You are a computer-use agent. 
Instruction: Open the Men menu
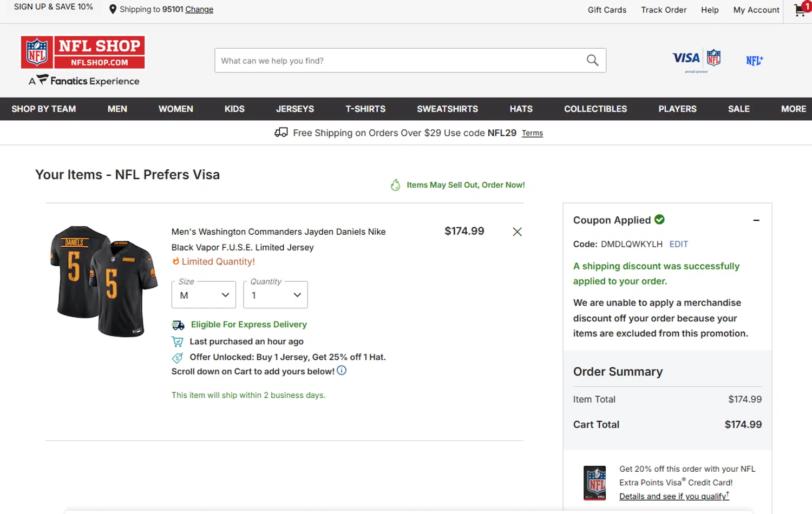click(x=117, y=109)
